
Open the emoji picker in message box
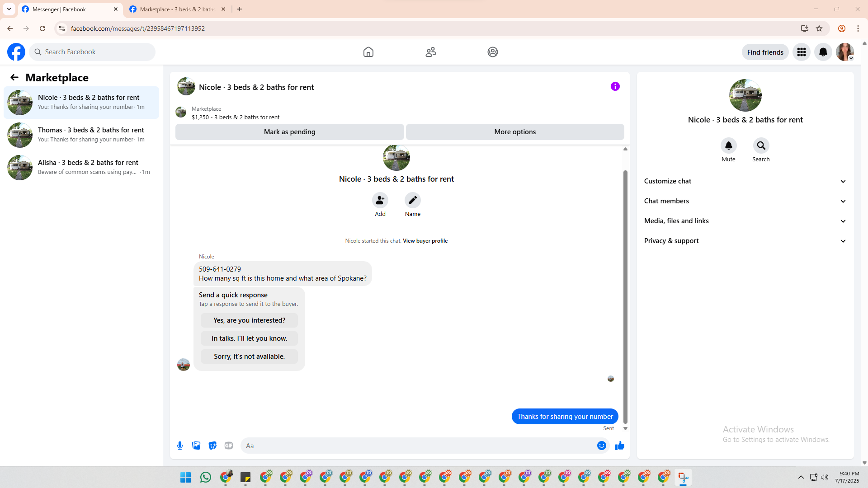602,446
